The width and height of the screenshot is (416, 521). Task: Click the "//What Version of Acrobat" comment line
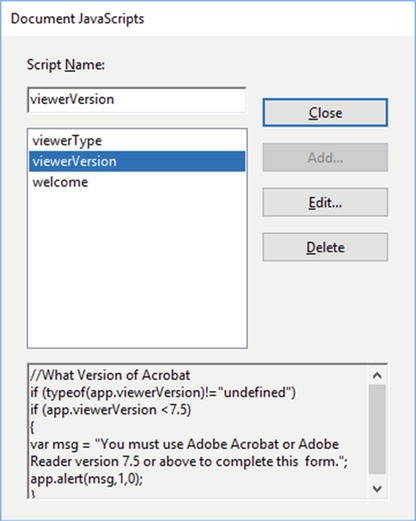coord(110,375)
